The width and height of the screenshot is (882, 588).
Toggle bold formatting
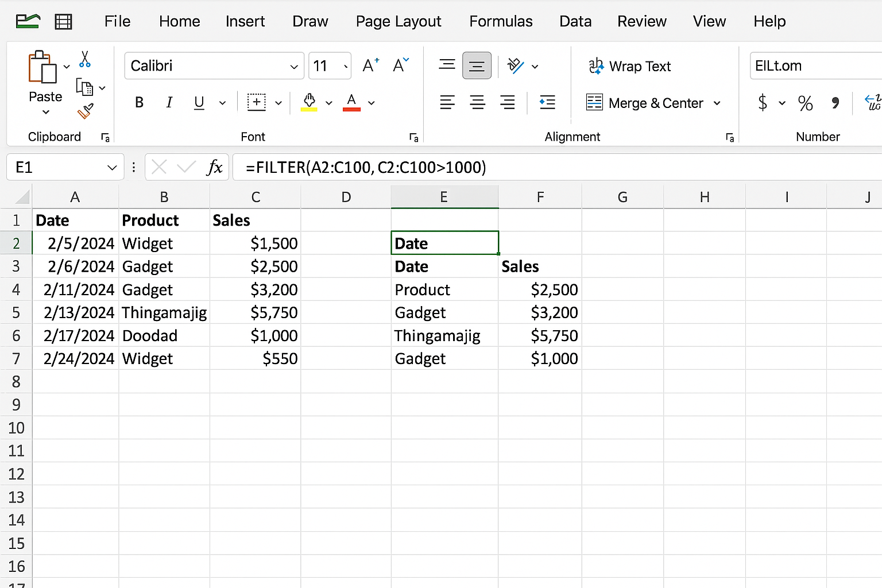pyautogui.click(x=139, y=103)
